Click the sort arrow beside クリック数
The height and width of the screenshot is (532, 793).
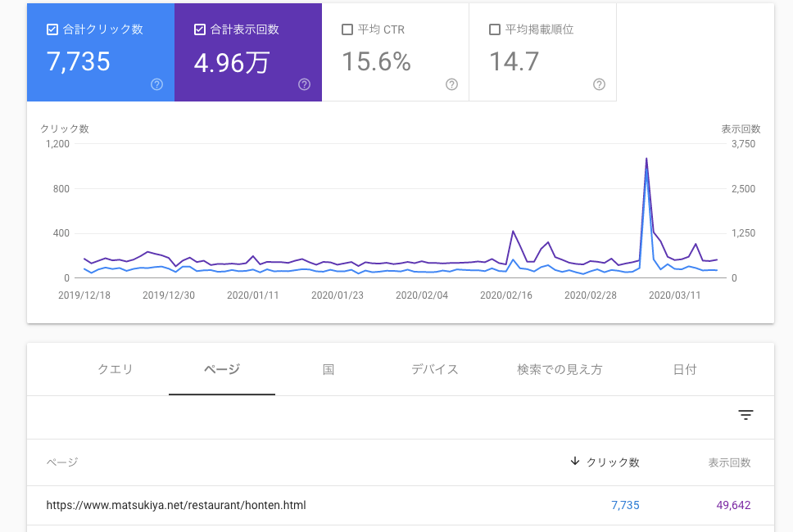575,462
